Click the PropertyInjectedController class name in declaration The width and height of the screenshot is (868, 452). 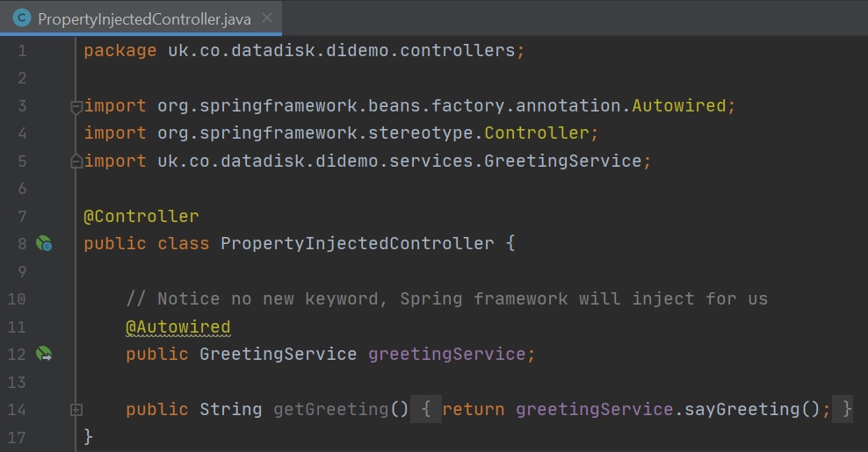pos(357,243)
